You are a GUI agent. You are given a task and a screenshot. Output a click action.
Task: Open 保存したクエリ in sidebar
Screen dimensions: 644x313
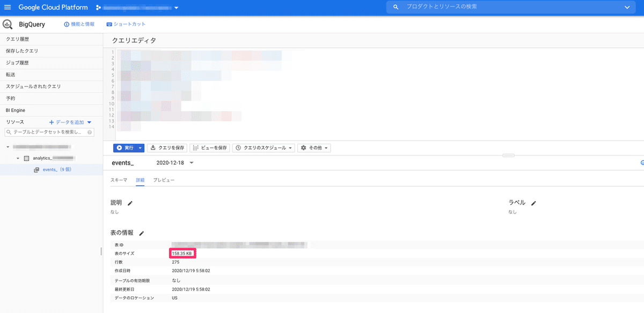pyautogui.click(x=51, y=51)
